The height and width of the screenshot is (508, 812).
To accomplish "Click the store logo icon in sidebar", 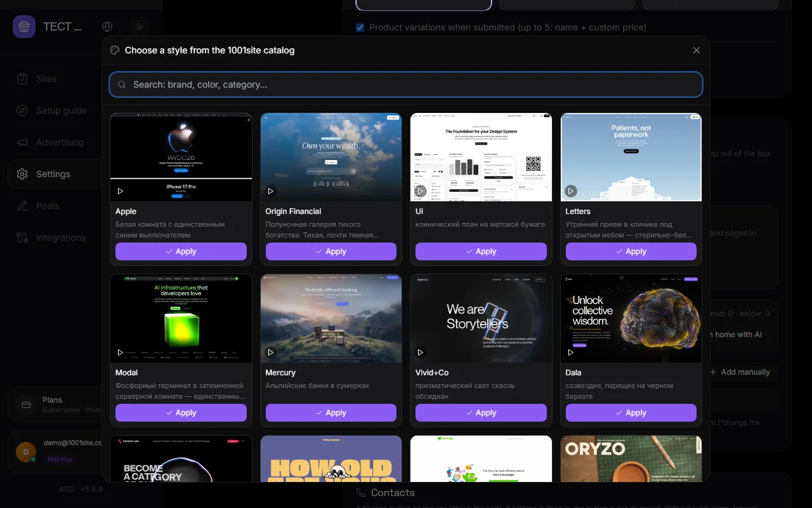I will tap(24, 27).
